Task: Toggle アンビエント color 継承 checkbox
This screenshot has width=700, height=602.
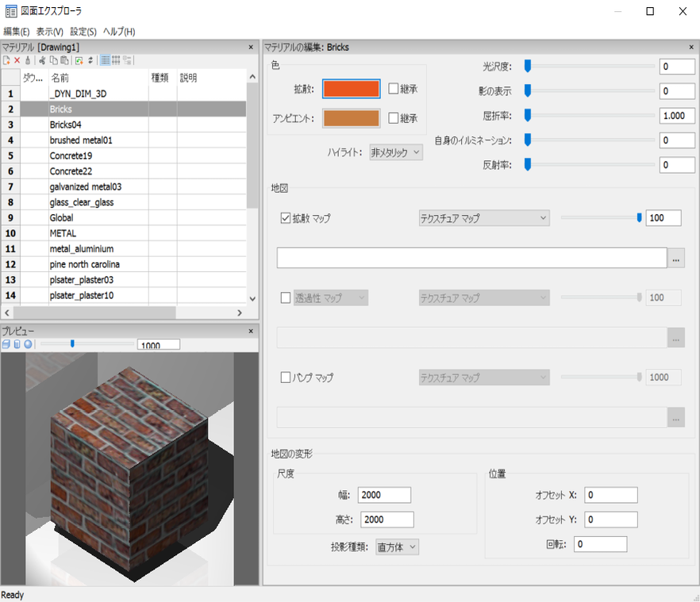Action: pyautogui.click(x=394, y=118)
